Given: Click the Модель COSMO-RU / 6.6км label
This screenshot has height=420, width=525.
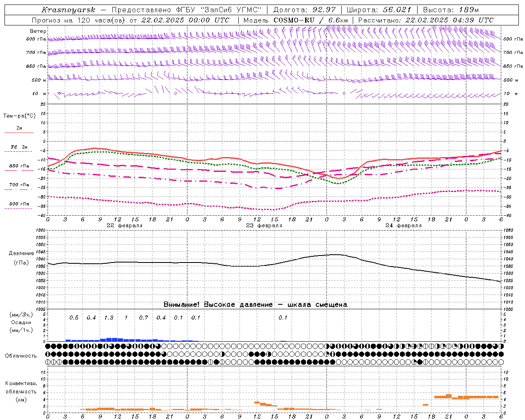Looking at the screenshot, I should [296, 20].
